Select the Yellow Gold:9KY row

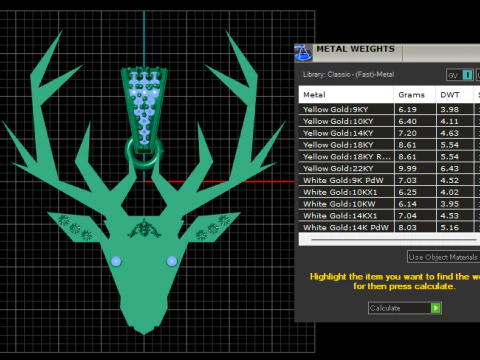click(x=389, y=109)
